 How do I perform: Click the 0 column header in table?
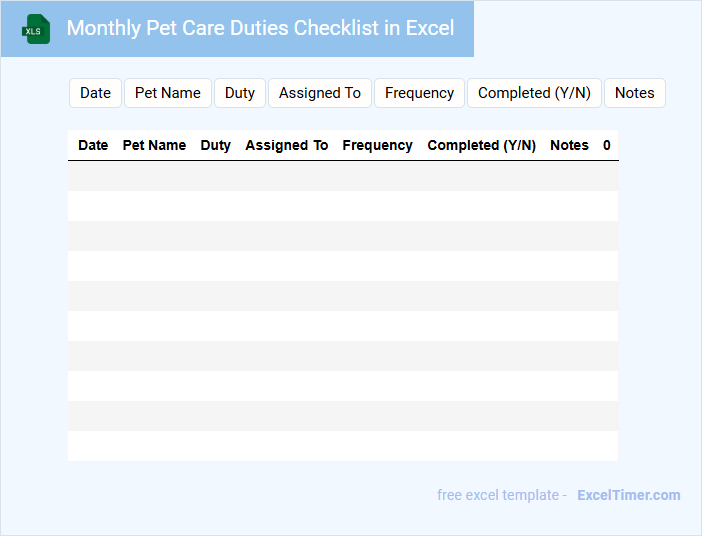tap(606, 145)
